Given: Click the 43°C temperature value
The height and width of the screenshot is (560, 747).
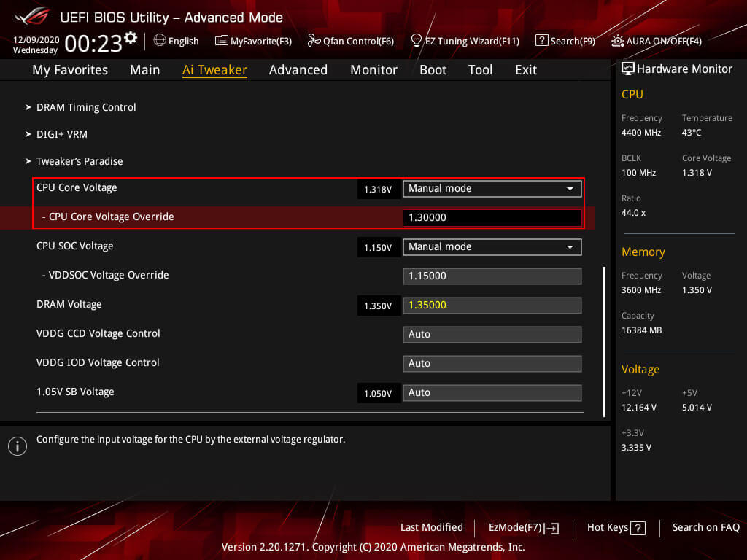Looking at the screenshot, I should [x=692, y=133].
